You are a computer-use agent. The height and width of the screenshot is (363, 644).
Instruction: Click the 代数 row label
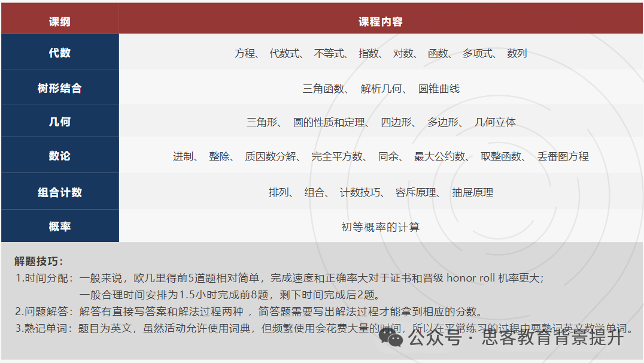click(x=60, y=53)
